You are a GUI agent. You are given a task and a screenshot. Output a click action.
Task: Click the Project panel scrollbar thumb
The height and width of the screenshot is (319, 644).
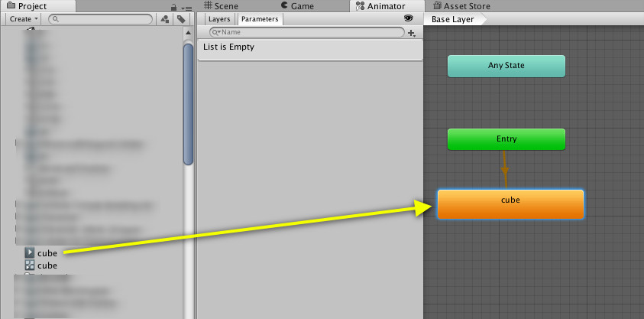(x=188, y=104)
